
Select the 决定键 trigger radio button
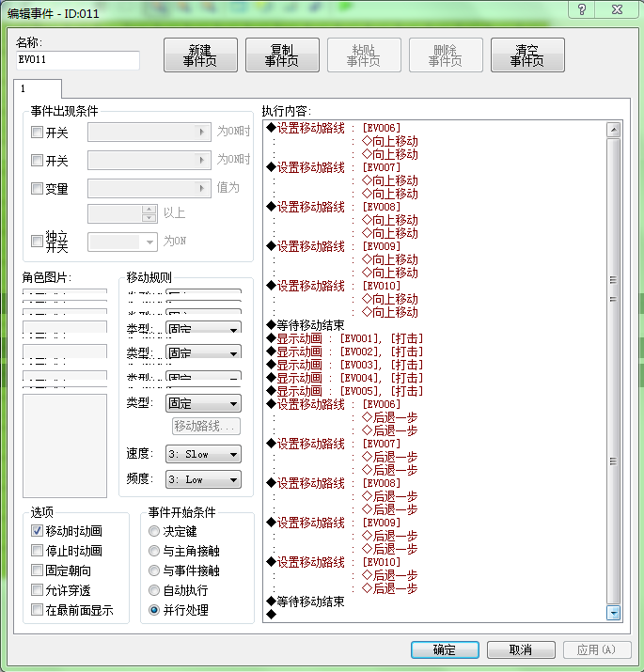coord(154,531)
